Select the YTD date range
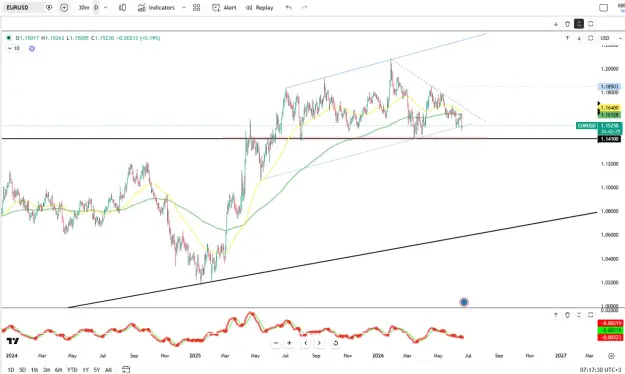Screen dimensions: 625x374 click(x=72, y=370)
